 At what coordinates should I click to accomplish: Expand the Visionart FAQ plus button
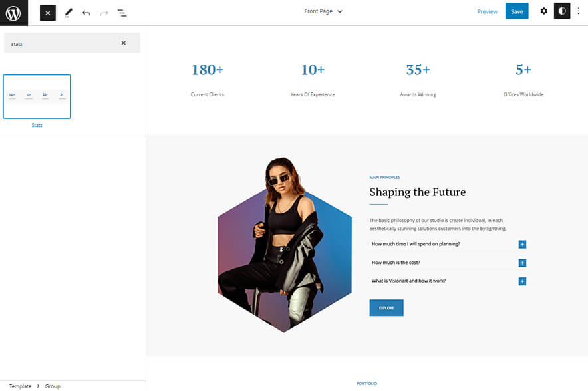click(x=523, y=281)
